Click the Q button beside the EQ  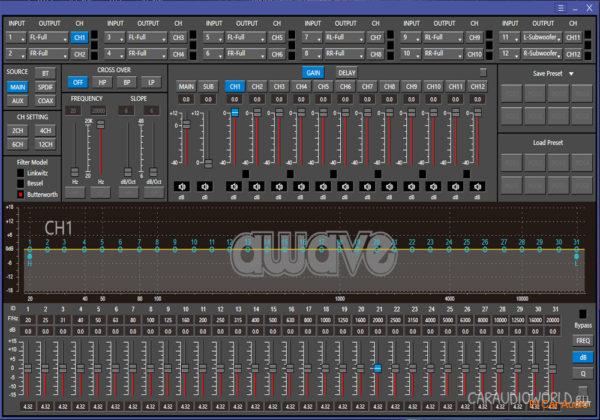click(x=583, y=373)
